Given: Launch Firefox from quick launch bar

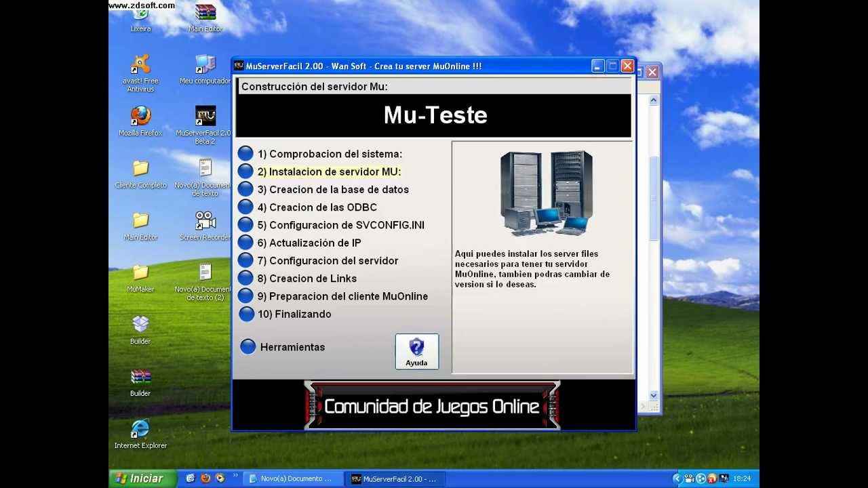Looking at the screenshot, I should tap(205, 479).
